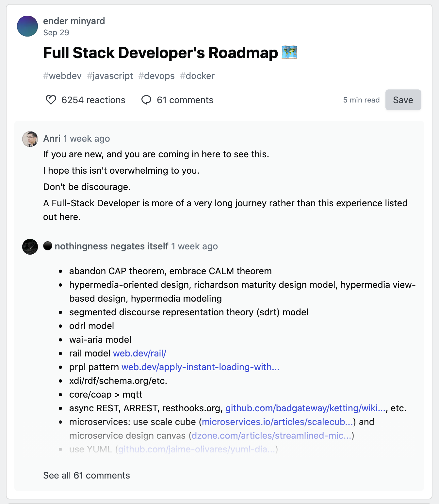The height and width of the screenshot is (504, 439).
Task: Open the #docker tag
Action: pos(197,76)
